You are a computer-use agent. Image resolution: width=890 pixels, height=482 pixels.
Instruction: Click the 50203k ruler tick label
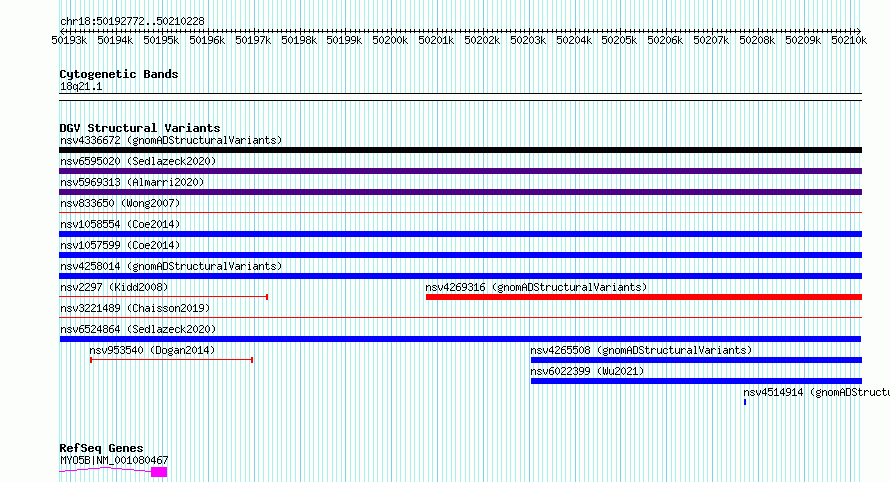tap(528, 40)
